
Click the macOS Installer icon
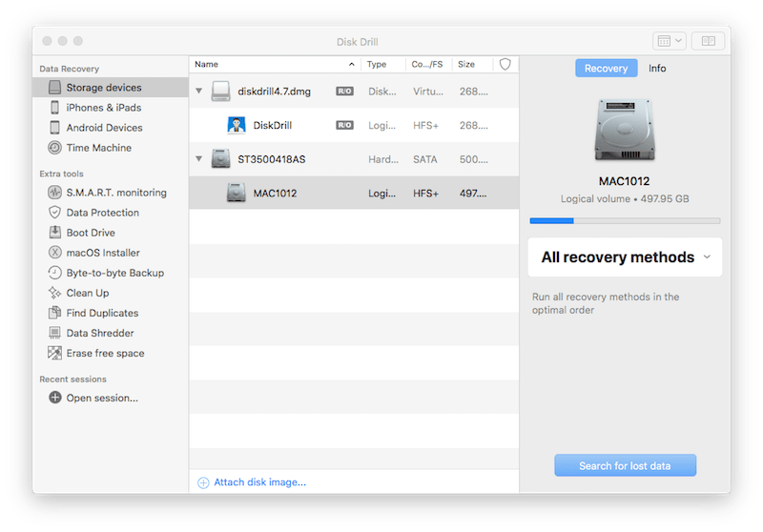[x=54, y=253]
